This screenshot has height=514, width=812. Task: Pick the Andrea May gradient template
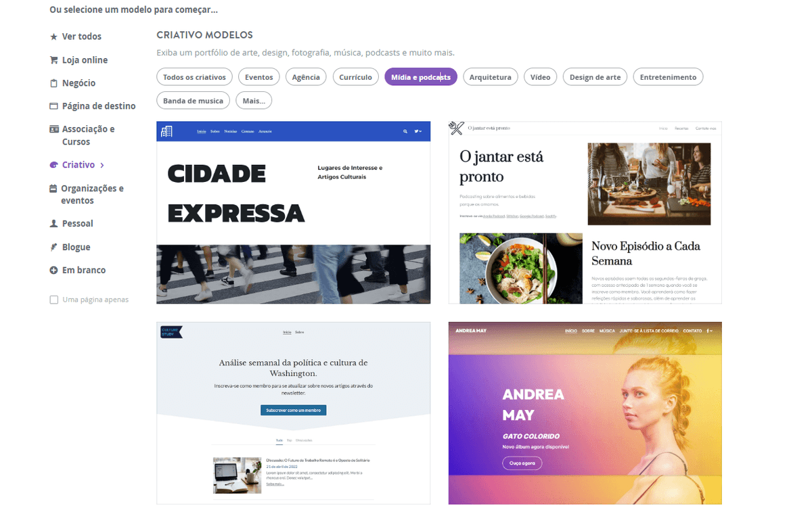585,413
